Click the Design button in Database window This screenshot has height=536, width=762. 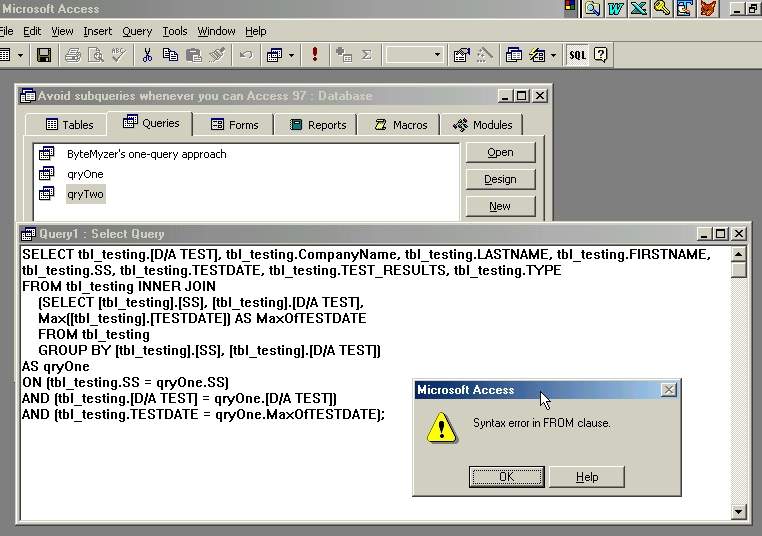[500, 179]
